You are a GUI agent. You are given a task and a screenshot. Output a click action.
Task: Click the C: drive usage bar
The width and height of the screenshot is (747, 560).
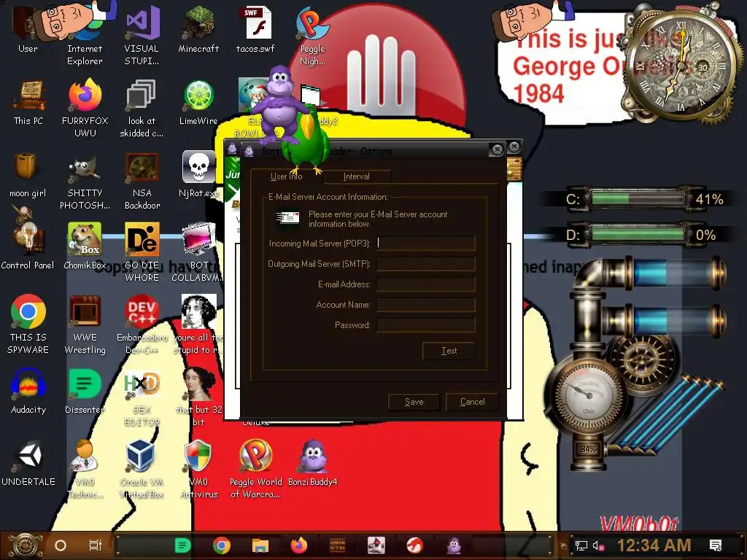[638, 198]
